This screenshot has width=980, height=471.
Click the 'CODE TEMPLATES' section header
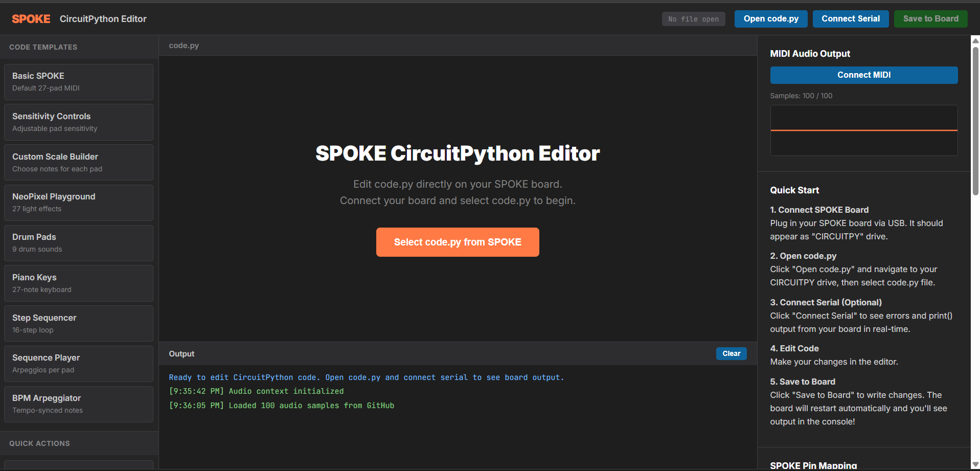pyautogui.click(x=43, y=47)
